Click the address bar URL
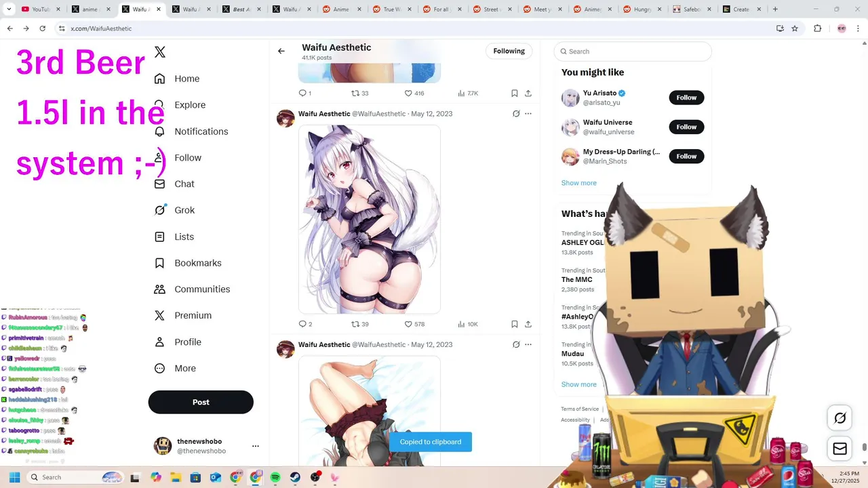Viewport: 868px width, 488px height. 101,28
